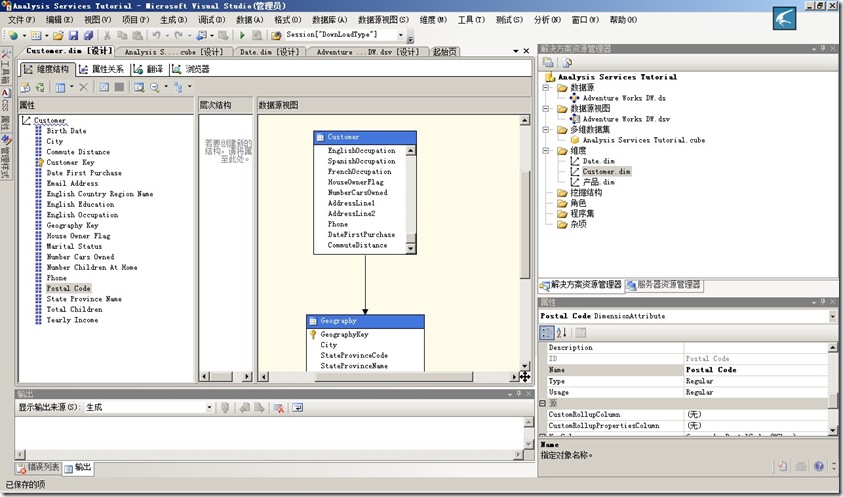Collapse the 维度 folder node
Viewport: 843px width, 497px height.
(x=546, y=151)
